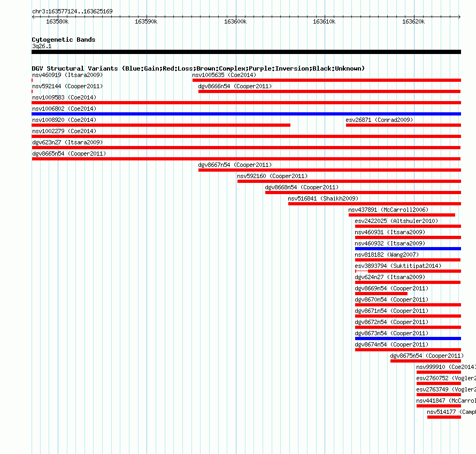Select the dgv8672n54 (Cooper2011) label
The image size is (476, 454).
tap(391, 322)
